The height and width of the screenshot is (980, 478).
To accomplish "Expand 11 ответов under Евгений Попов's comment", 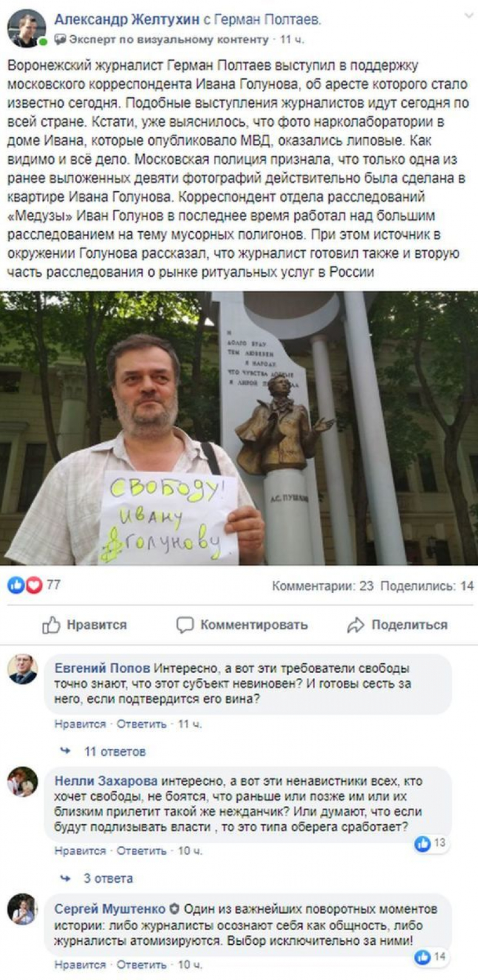I will tap(115, 751).
